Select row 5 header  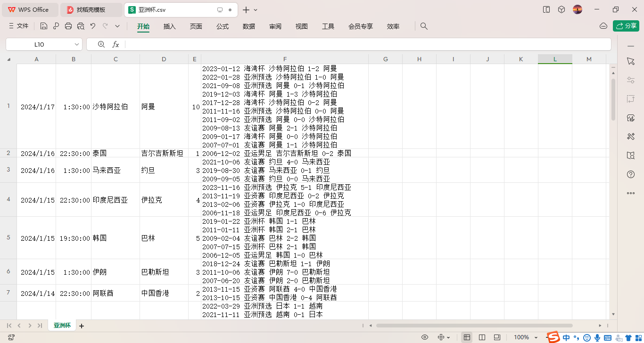point(8,238)
